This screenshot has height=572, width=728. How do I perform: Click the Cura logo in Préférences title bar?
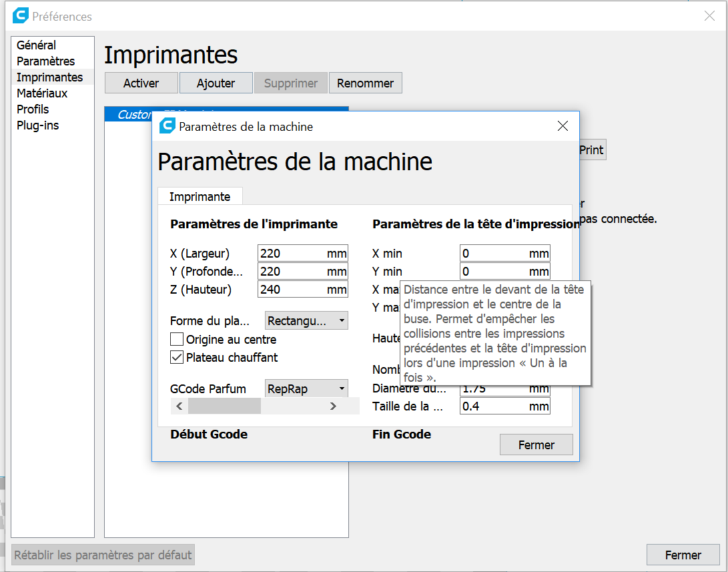click(20, 16)
